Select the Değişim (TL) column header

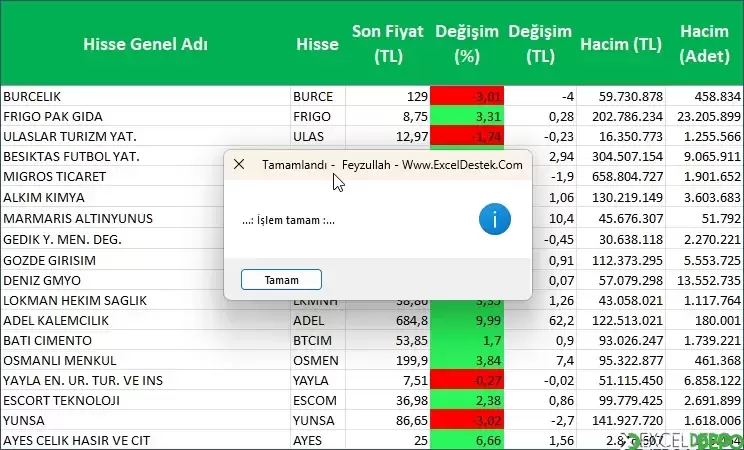click(x=540, y=44)
